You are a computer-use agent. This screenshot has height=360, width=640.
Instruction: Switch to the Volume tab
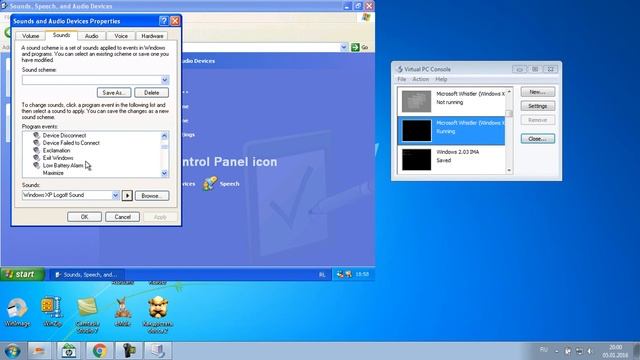[30, 36]
